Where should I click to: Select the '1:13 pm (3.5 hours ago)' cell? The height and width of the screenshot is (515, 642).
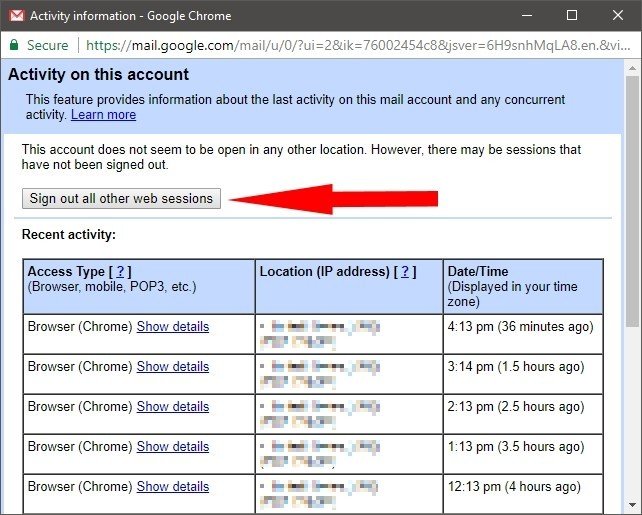[x=523, y=454]
